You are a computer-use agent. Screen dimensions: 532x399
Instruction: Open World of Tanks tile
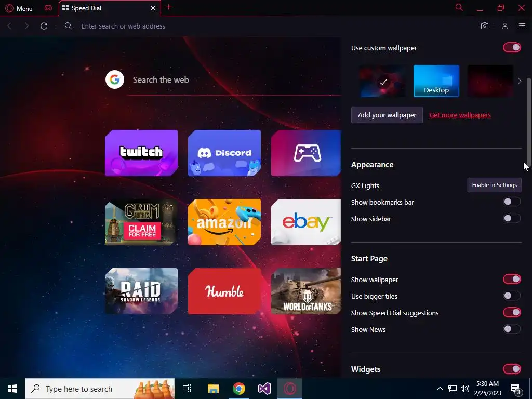[x=306, y=291]
